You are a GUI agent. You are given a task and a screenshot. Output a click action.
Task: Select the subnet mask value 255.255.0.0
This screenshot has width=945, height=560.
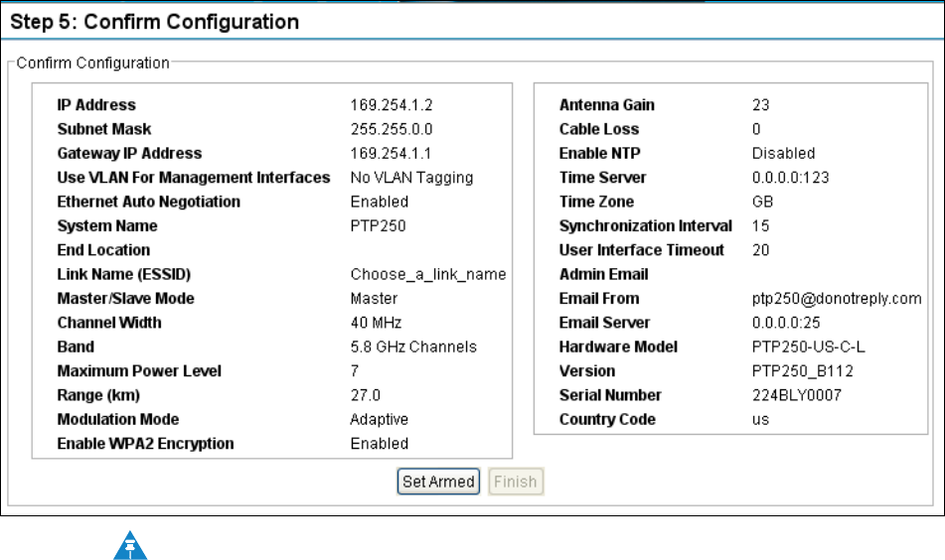(392, 129)
